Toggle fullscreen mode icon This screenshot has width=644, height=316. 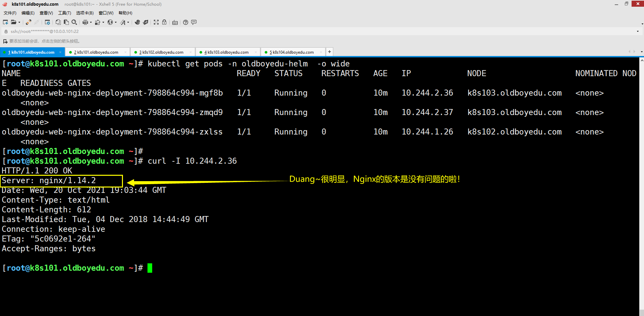pos(156,22)
